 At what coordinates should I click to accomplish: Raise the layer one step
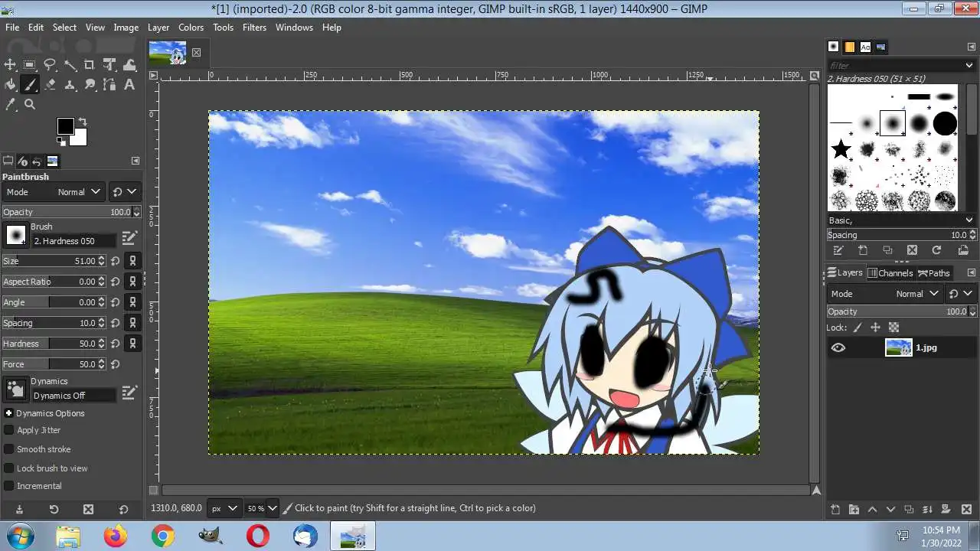click(x=872, y=510)
